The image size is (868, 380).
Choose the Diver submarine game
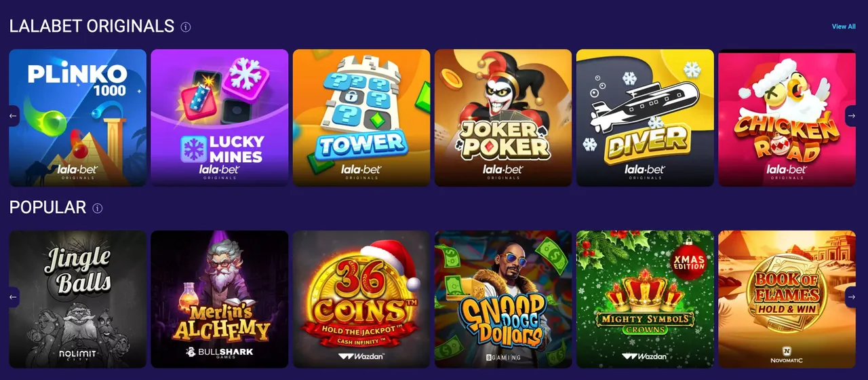pyautogui.click(x=645, y=117)
